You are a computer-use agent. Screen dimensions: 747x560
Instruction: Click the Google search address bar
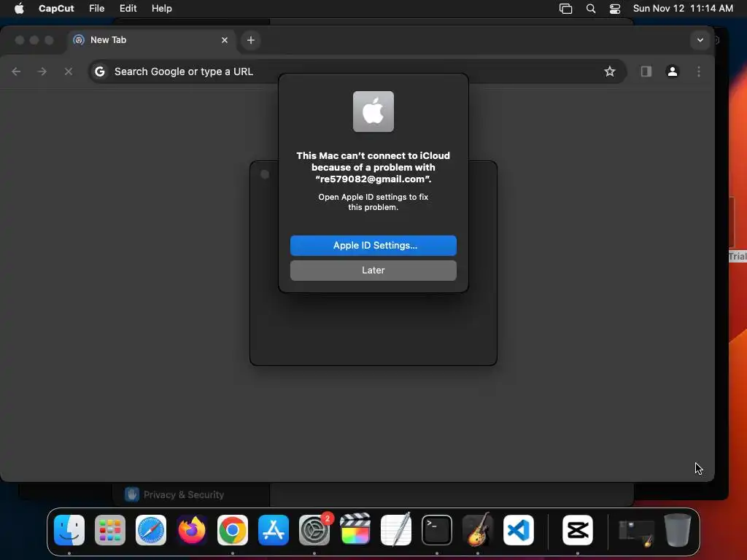[357, 71]
